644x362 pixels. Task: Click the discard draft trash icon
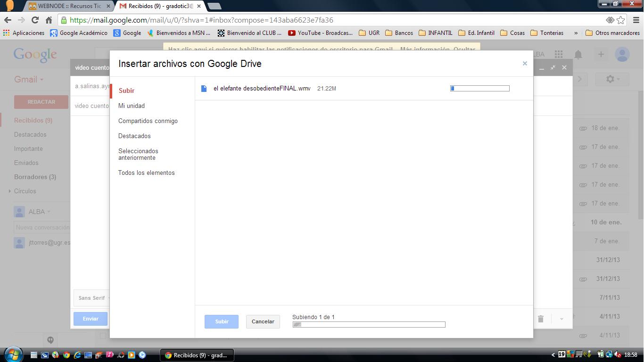click(541, 319)
